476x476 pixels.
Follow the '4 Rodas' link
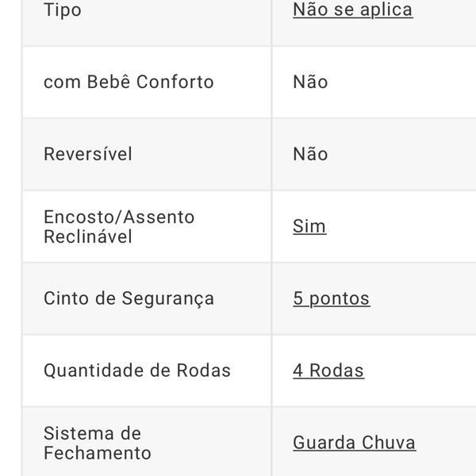point(328,370)
